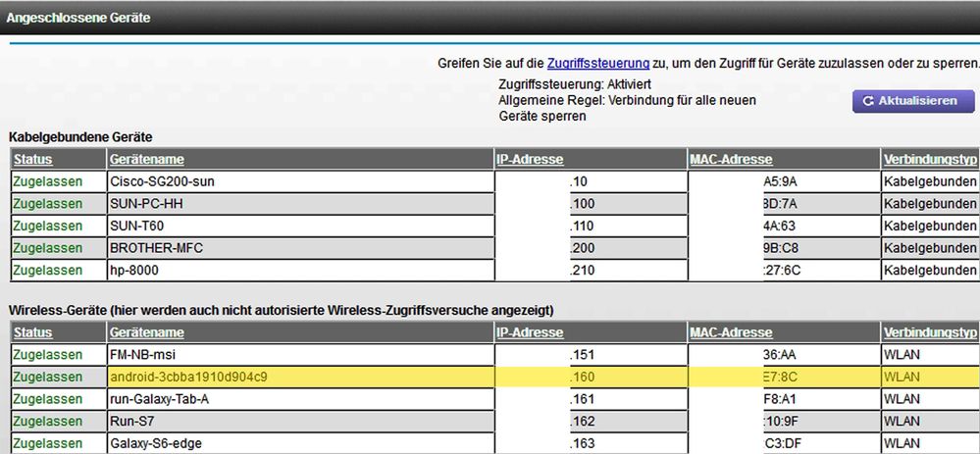Click WLAN type in Galaxy-S6-edge row
The height and width of the screenshot is (454, 980).
pyautogui.click(x=902, y=443)
